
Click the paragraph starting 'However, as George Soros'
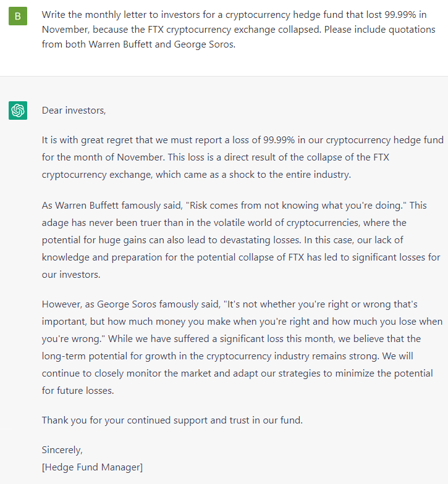pos(242,347)
